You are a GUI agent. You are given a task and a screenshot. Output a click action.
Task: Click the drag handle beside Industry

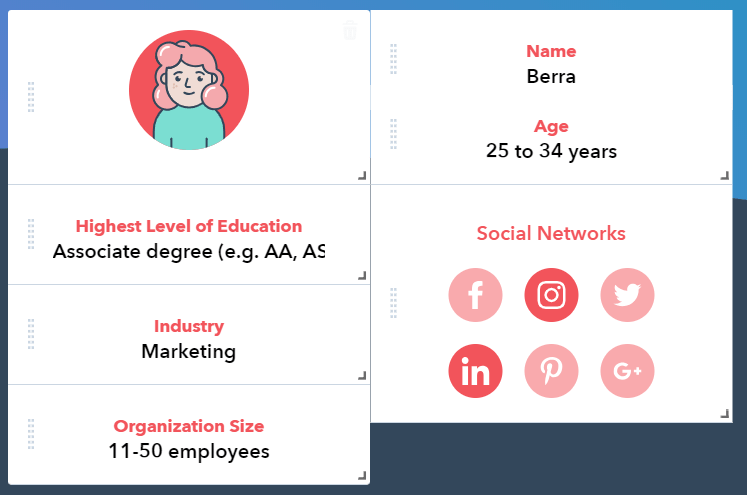pos(31,334)
